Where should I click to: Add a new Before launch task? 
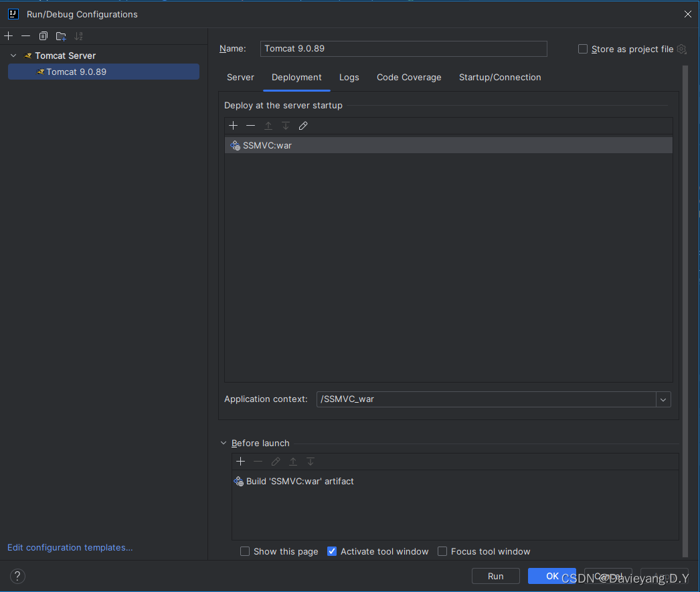(241, 462)
